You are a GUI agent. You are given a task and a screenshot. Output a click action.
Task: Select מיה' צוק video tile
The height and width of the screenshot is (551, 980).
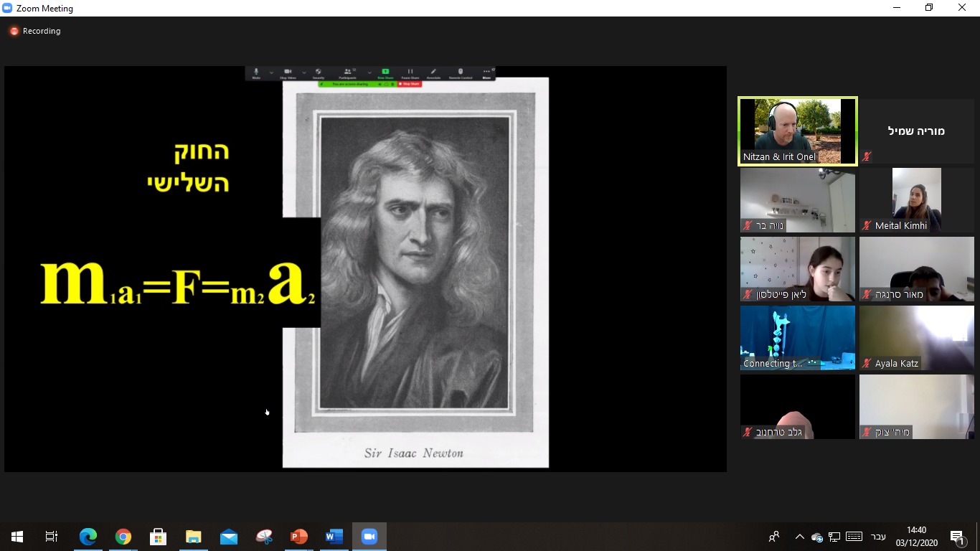pos(917,407)
